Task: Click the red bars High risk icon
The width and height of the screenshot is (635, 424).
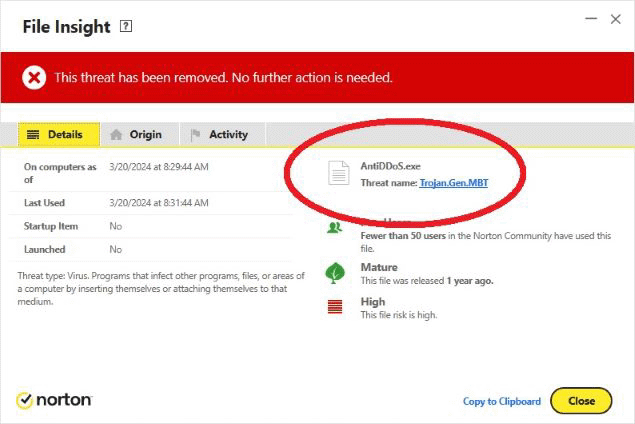Action: point(335,307)
